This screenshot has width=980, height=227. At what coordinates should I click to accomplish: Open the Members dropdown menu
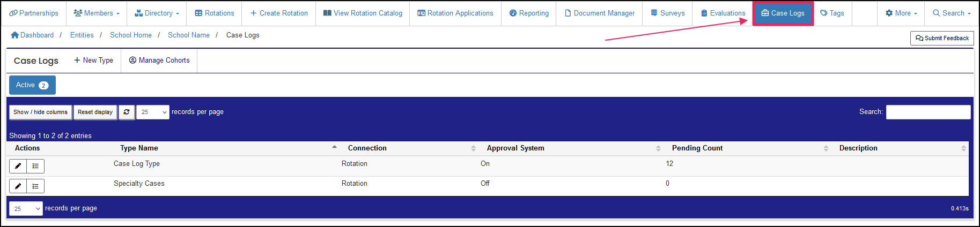pos(97,13)
